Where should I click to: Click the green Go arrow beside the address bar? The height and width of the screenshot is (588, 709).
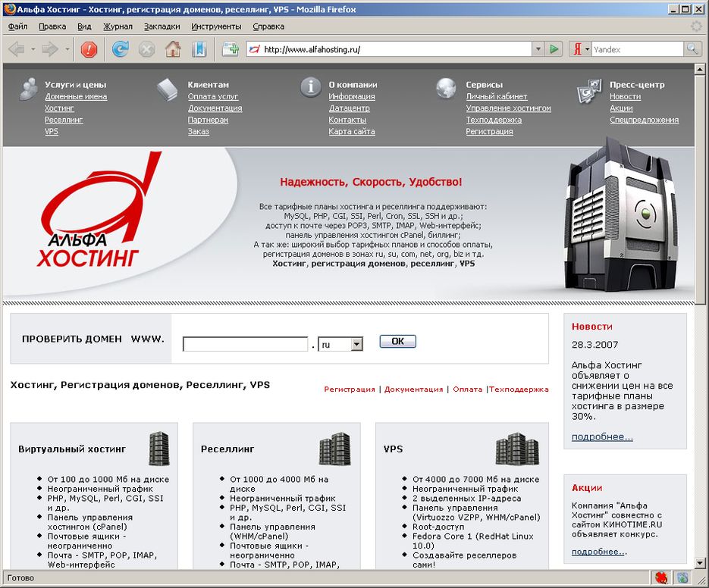pos(554,48)
